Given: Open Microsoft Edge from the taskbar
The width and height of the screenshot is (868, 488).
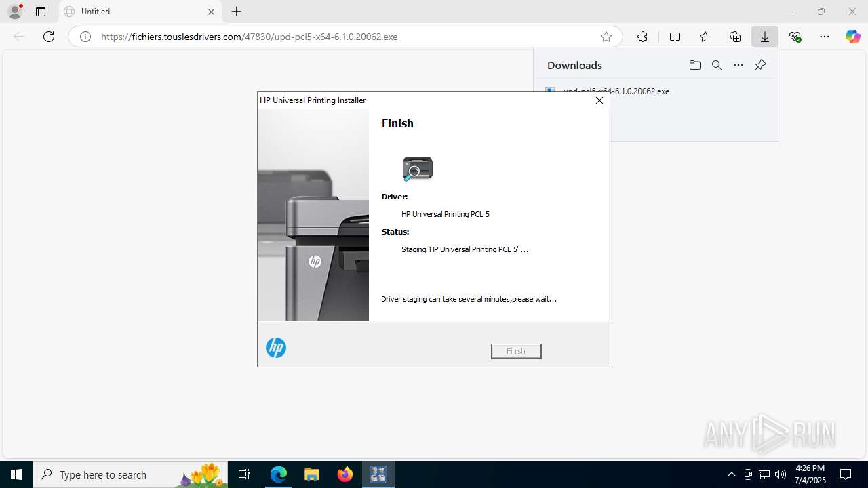Looking at the screenshot, I should (279, 474).
